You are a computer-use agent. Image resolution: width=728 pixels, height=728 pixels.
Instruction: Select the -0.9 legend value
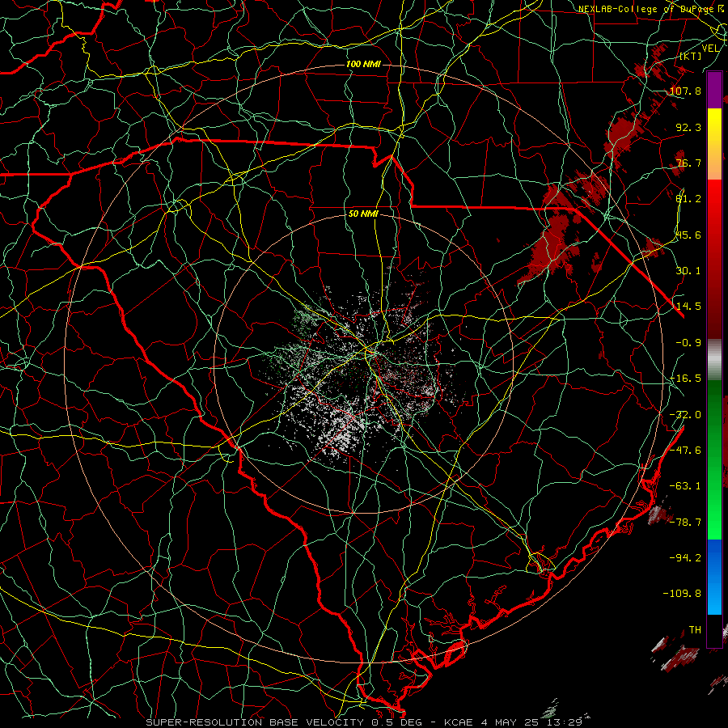pos(688,343)
